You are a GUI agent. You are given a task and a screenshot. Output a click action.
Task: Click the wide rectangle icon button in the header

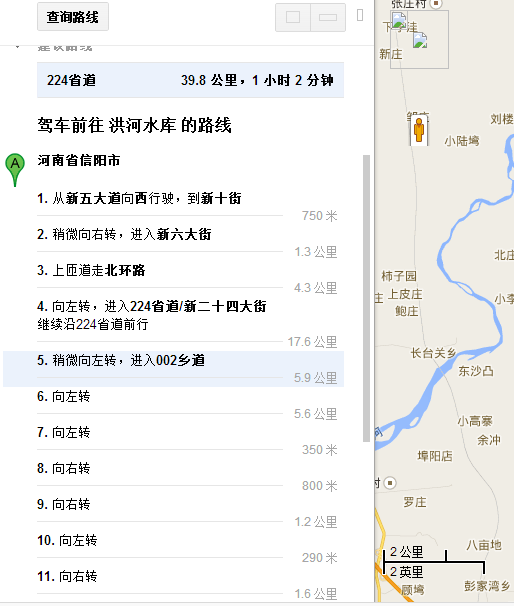(328, 17)
